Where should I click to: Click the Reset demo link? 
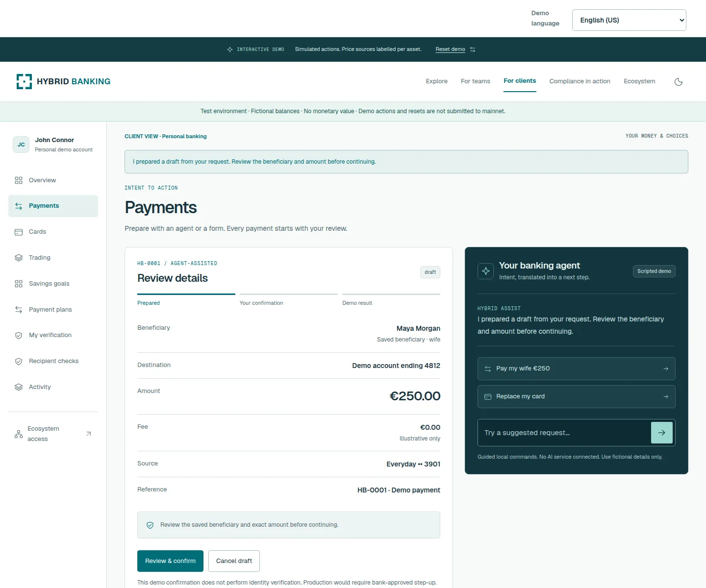(x=450, y=49)
